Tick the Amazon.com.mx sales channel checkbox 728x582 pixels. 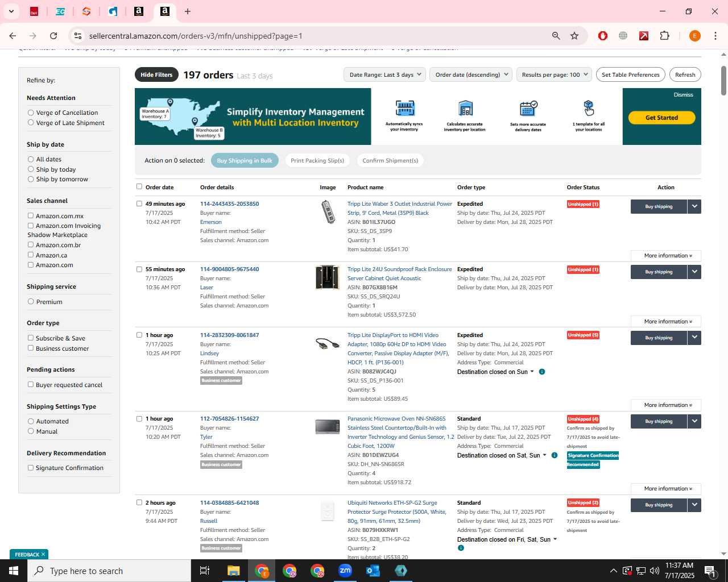point(31,216)
